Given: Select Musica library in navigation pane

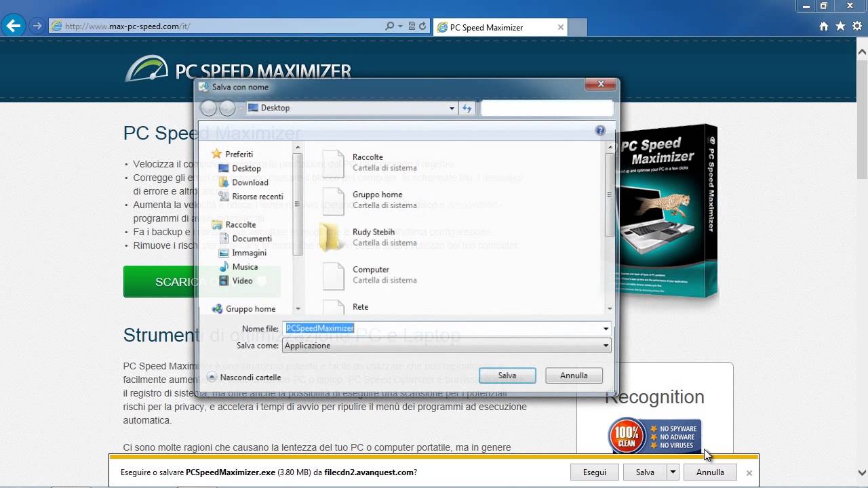Looking at the screenshot, I should (x=238, y=267).
